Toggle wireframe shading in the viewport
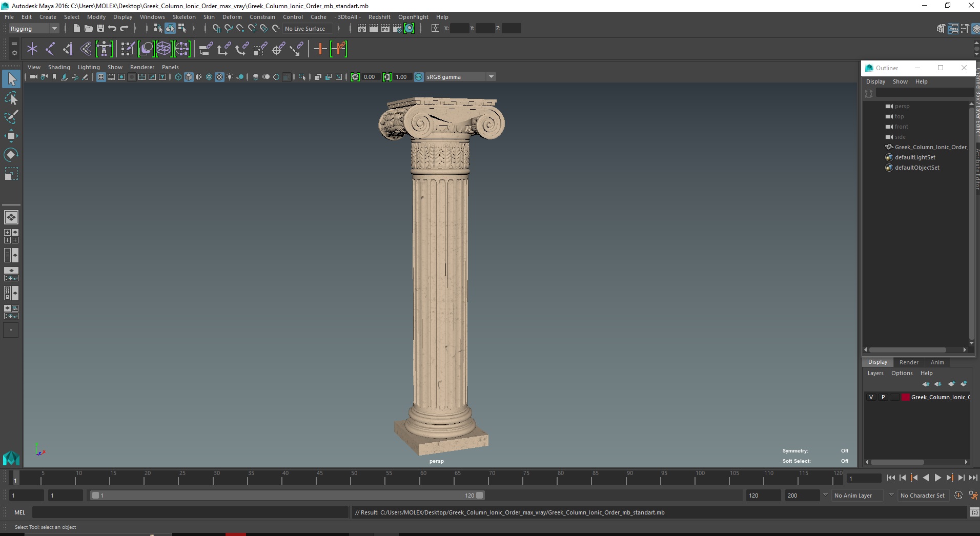The width and height of the screenshot is (980, 536). [x=178, y=77]
